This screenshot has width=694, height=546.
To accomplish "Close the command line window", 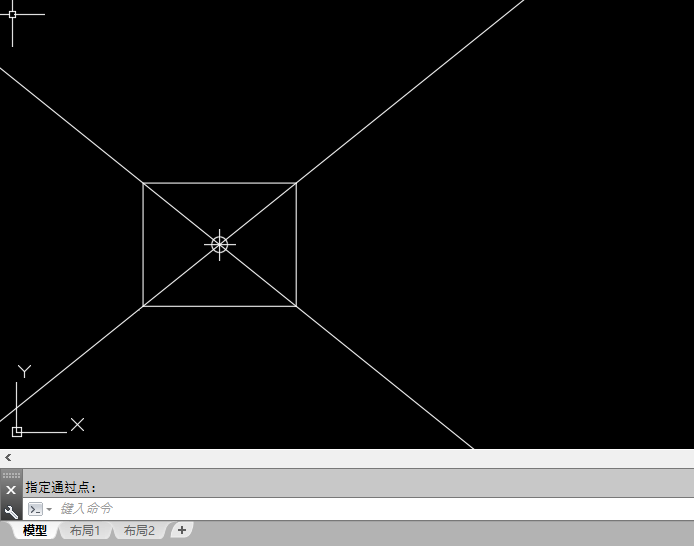I will [x=11, y=490].
